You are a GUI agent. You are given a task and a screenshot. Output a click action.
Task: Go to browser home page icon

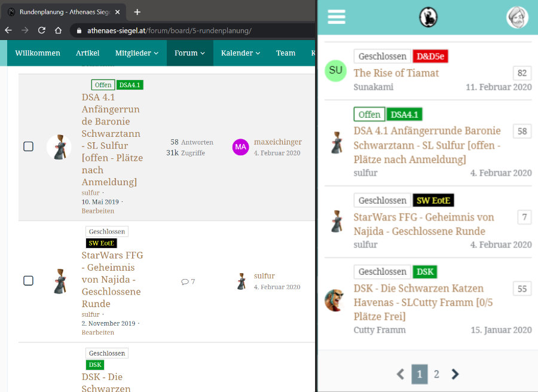tap(58, 30)
